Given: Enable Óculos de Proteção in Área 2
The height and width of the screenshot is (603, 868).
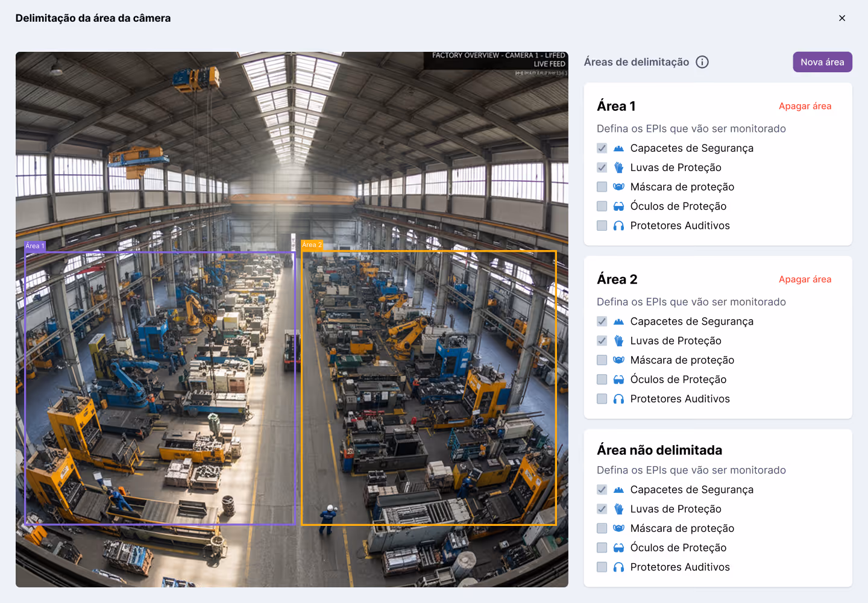Looking at the screenshot, I should 602,380.
